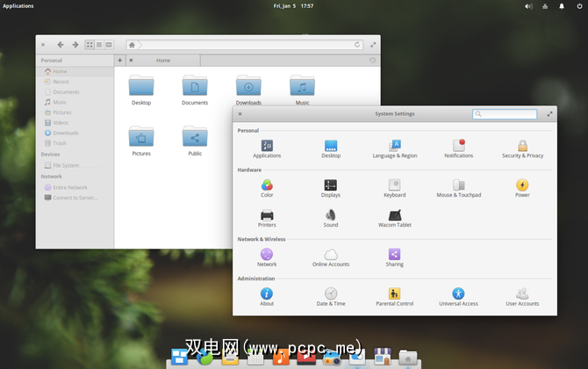Open the Power settings
This screenshot has width=588, height=369.
point(522,186)
